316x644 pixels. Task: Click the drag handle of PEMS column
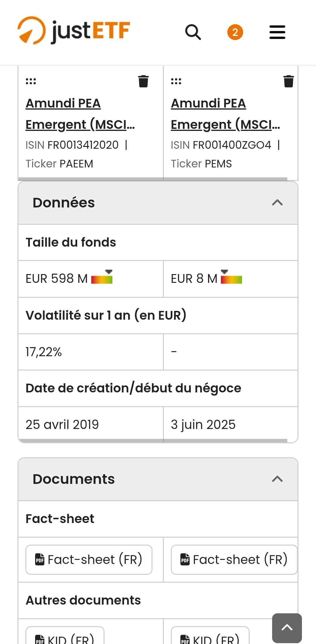point(176,81)
